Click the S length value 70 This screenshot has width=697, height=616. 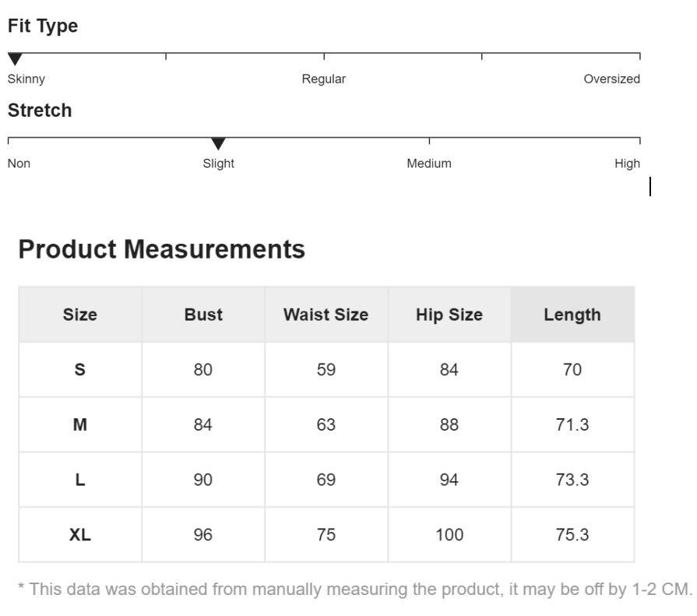tap(572, 370)
